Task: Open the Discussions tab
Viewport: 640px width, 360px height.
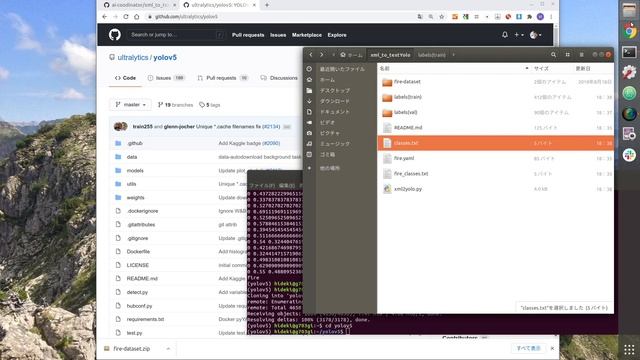Action: point(279,78)
